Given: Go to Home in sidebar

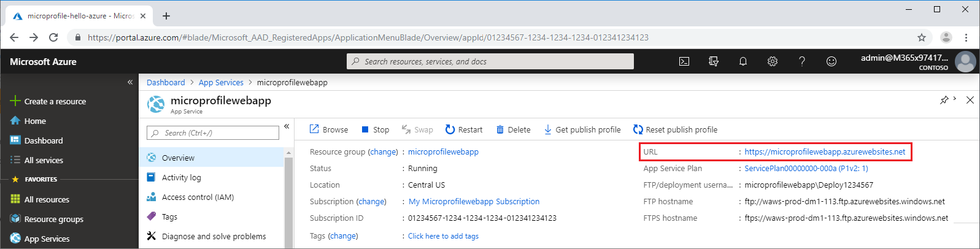Looking at the screenshot, I should [28, 121].
